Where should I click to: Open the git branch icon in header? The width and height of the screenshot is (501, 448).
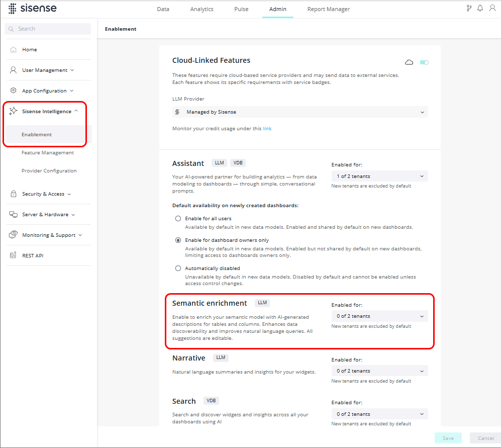click(x=469, y=9)
